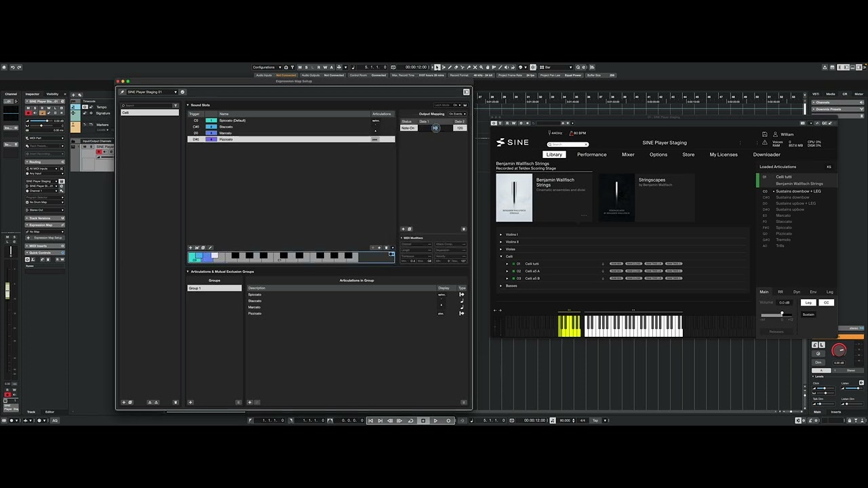868x488 pixels.
Task: Add a new sound slot with plus icon
Action: [191, 247]
